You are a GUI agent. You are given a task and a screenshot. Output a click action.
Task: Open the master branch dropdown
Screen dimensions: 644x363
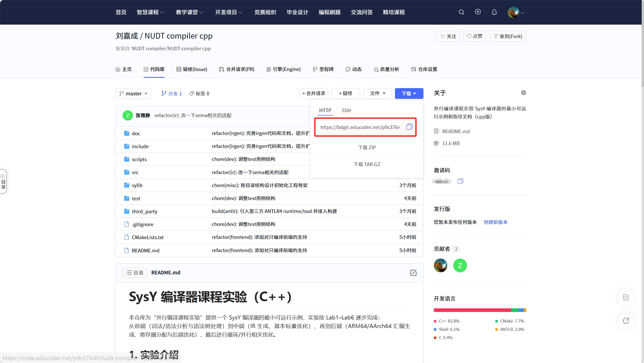133,93
